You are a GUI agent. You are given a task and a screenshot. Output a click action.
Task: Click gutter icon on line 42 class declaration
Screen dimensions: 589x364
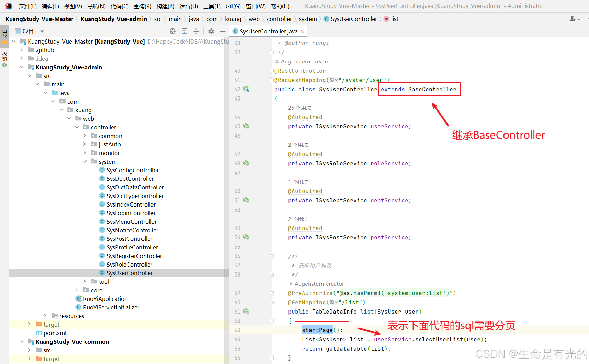click(x=246, y=89)
